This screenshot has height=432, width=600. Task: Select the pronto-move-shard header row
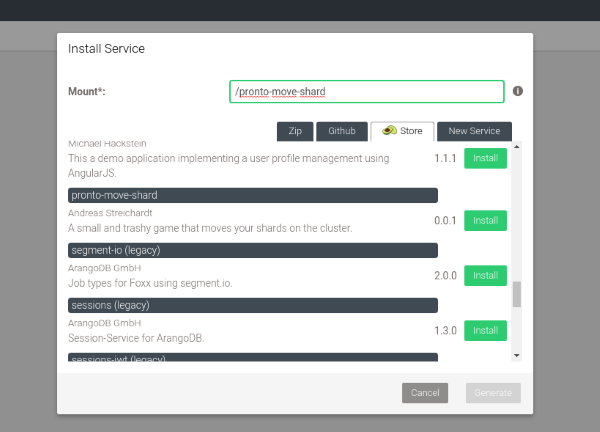pyautogui.click(x=252, y=195)
